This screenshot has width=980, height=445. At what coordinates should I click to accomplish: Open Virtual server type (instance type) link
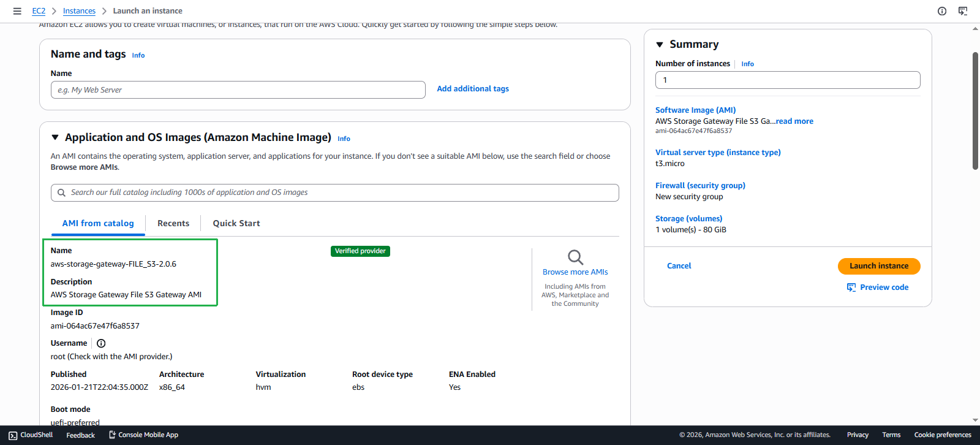tap(718, 153)
